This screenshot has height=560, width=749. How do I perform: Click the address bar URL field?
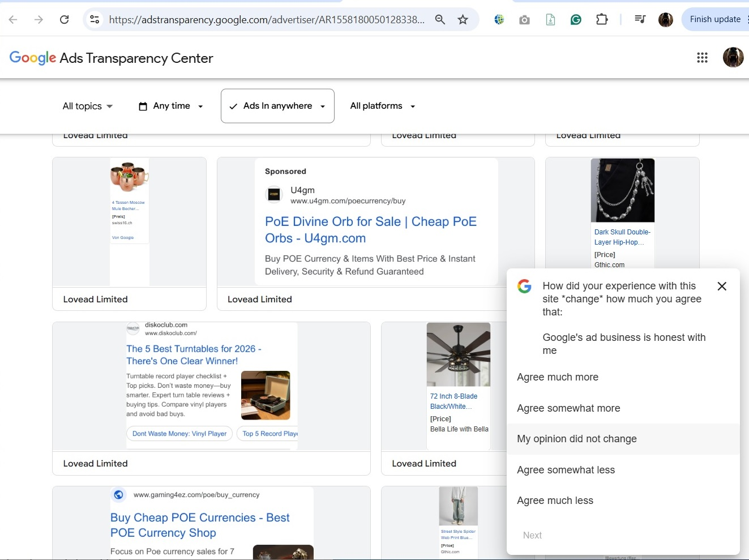tap(267, 20)
